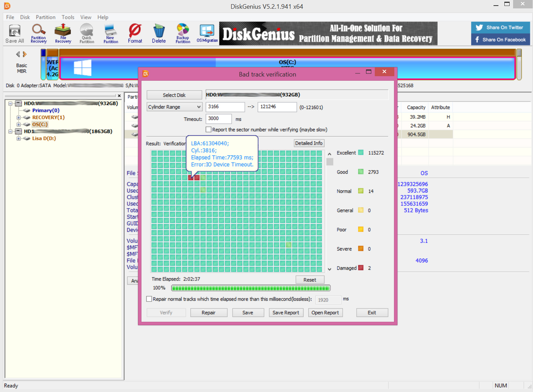Image resolution: width=533 pixels, height=392 pixels.
Task: Toggle Repair normal tracks lossless checkbox
Action: click(149, 299)
